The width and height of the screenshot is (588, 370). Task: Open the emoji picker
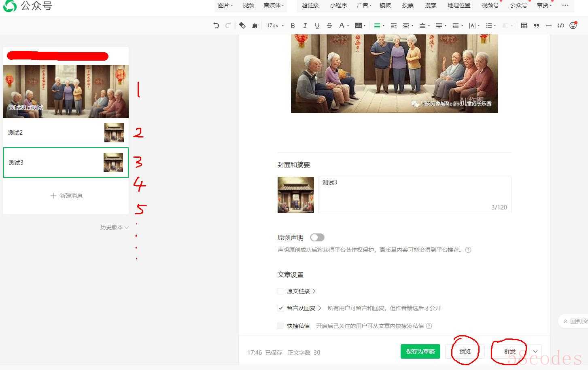click(573, 25)
